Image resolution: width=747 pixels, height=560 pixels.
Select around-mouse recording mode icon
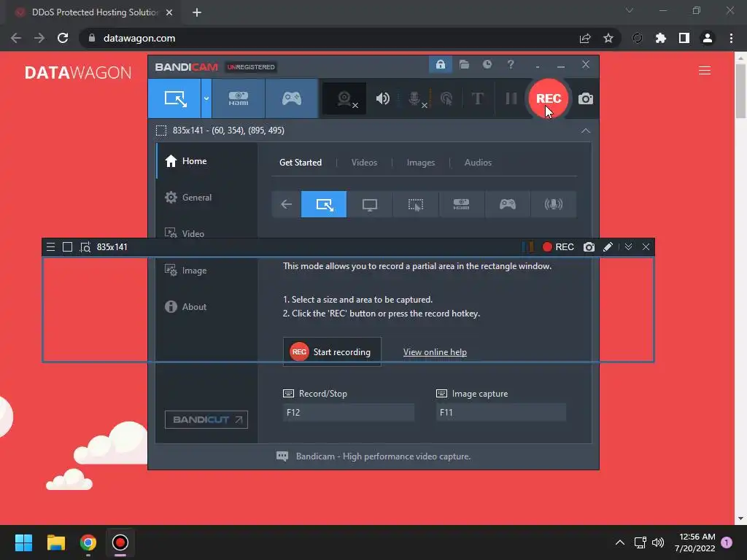(415, 204)
